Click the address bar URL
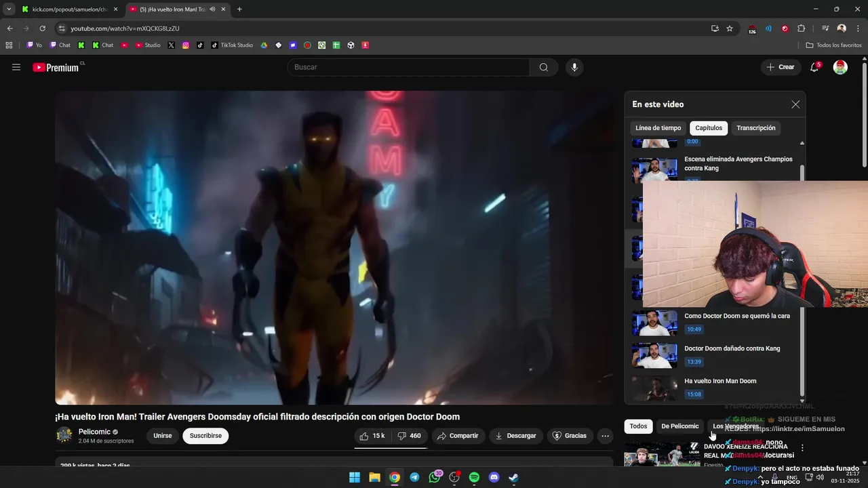Screen dimensions: 868x488 point(125,28)
